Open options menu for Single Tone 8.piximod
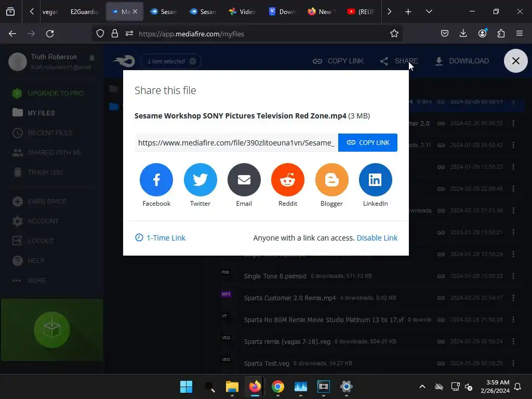532x399 pixels. tap(513, 276)
